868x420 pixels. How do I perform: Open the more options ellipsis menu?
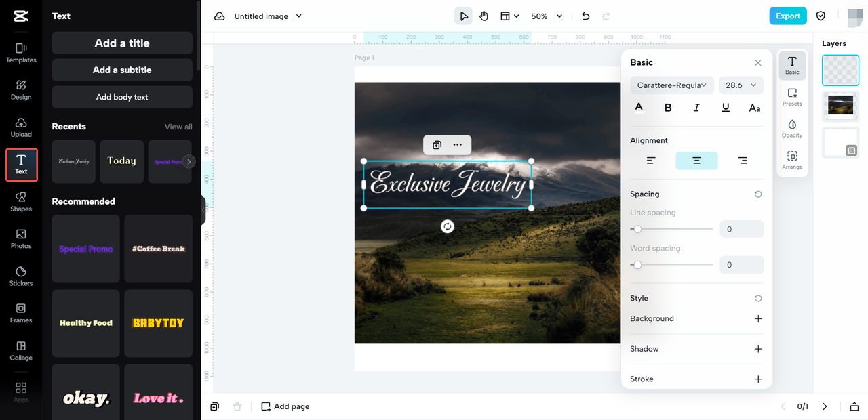(x=458, y=145)
